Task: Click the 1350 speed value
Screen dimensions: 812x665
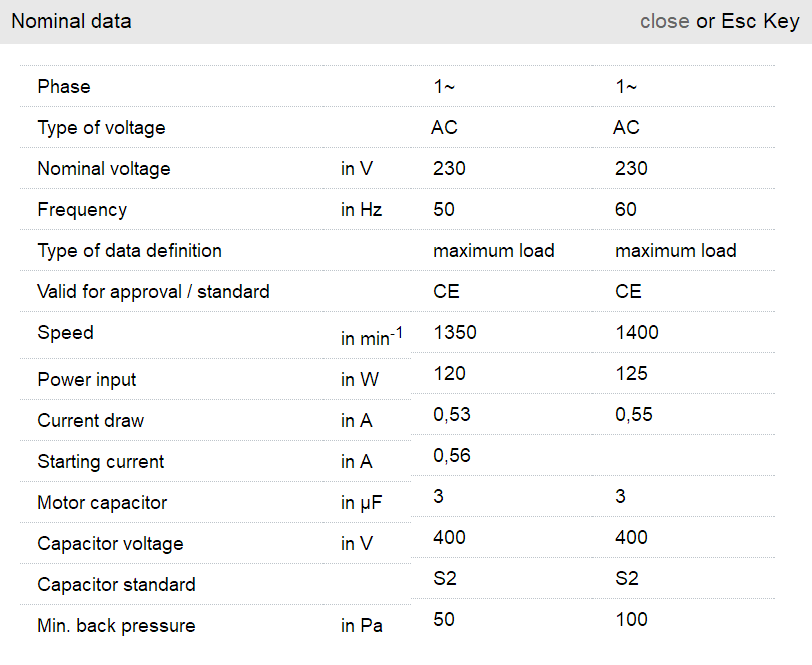Action: pyautogui.click(x=455, y=333)
